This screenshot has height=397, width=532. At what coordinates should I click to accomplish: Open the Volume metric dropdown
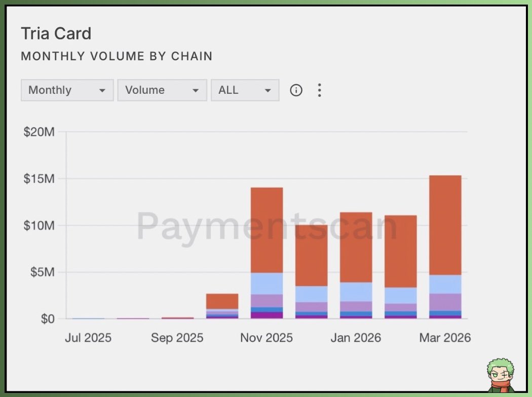[162, 90]
